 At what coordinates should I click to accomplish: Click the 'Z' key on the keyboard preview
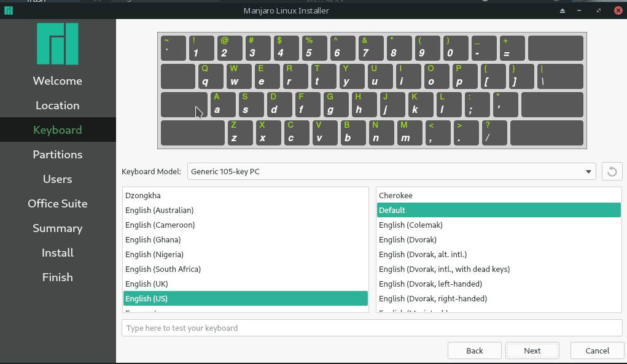(x=240, y=133)
